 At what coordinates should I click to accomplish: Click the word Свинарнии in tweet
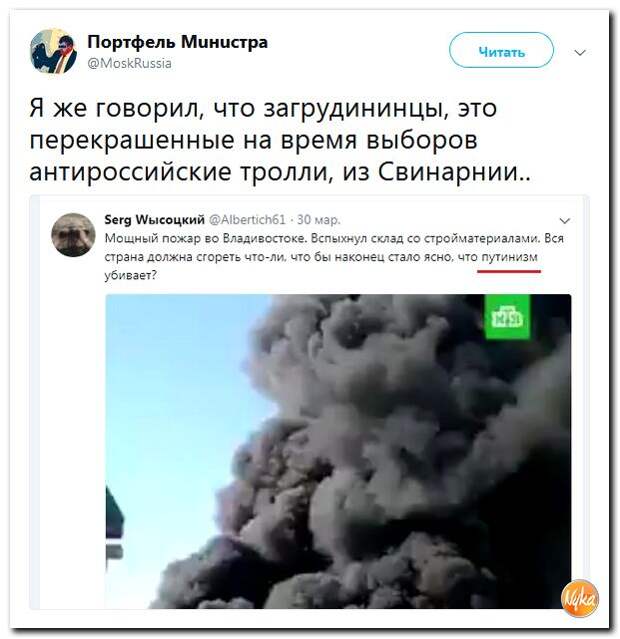click(452, 172)
